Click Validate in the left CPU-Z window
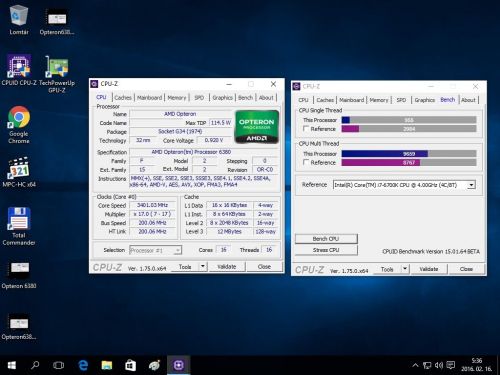500x375 pixels. click(x=227, y=266)
